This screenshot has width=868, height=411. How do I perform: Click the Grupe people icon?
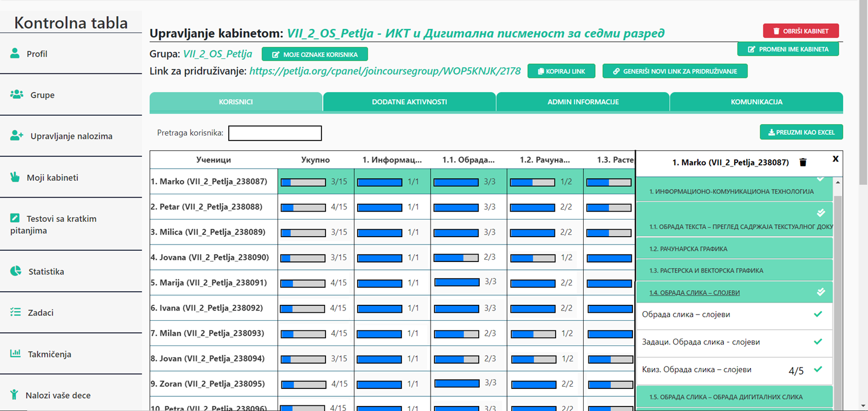pos(16,94)
